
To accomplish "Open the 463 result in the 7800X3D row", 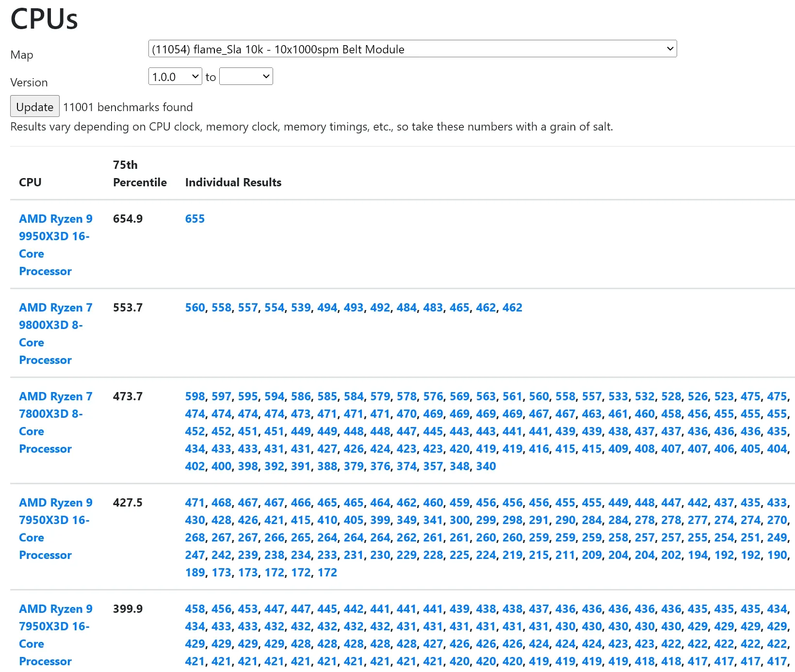I will [x=592, y=414].
